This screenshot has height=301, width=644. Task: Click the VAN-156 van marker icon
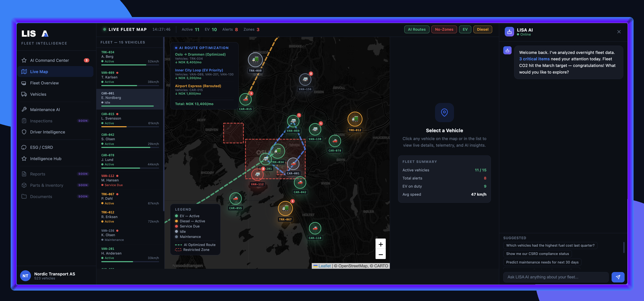(305, 80)
